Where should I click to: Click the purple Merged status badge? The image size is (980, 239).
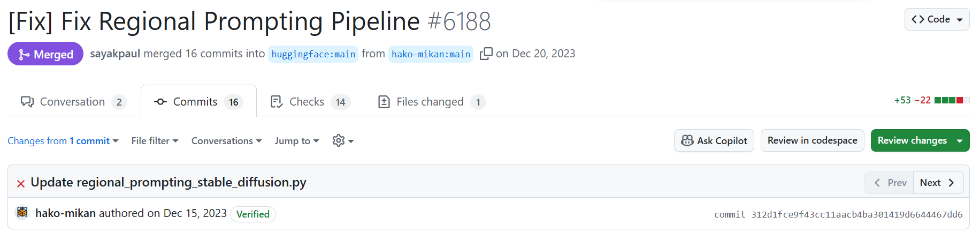pyautogui.click(x=45, y=54)
